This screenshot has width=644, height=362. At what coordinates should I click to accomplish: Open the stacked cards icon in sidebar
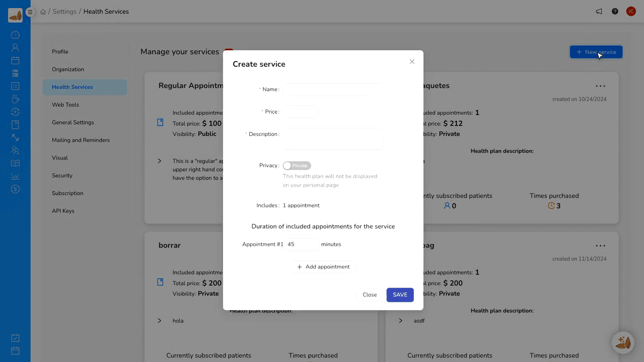(x=15, y=73)
